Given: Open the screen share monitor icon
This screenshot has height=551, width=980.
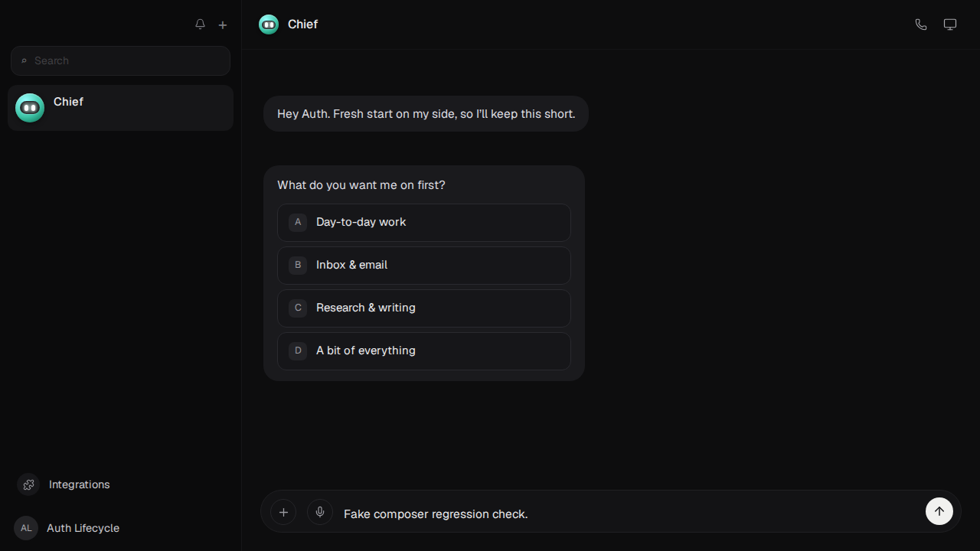Looking at the screenshot, I should point(950,24).
